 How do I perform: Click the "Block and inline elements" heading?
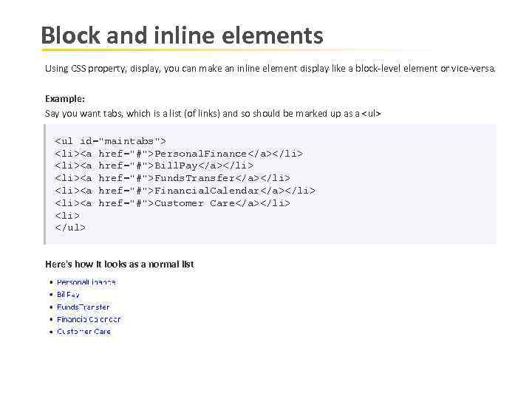tap(182, 35)
